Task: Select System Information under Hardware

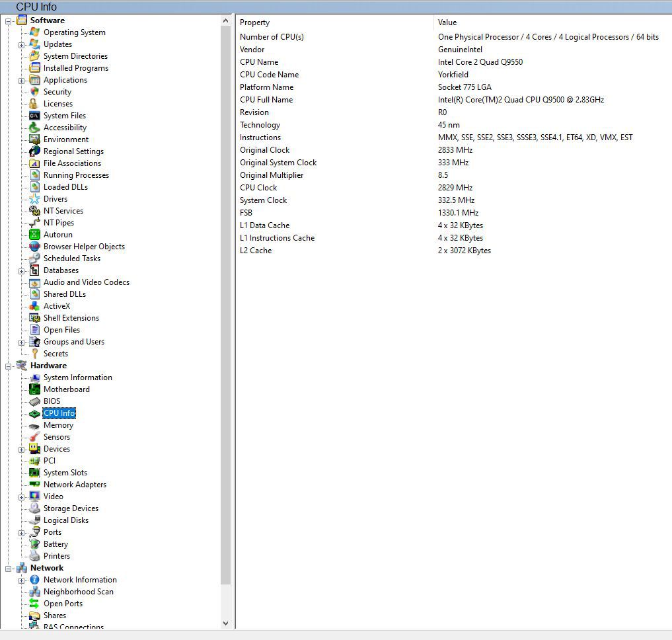Action: (77, 378)
